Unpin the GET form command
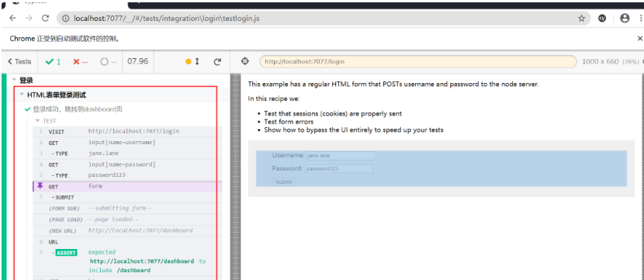The height and width of the screenshot is (280, 644). 40,186
